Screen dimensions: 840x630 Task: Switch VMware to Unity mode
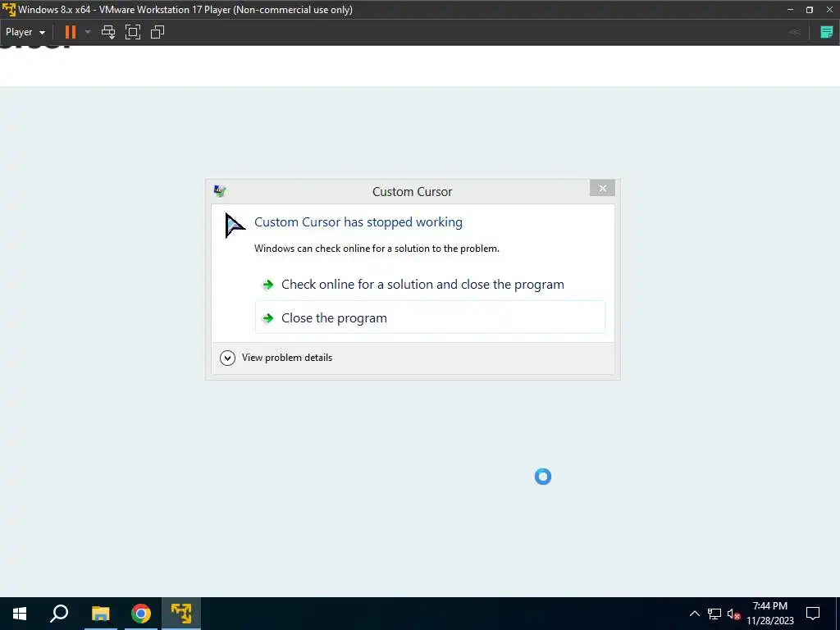tap(157, 32)
